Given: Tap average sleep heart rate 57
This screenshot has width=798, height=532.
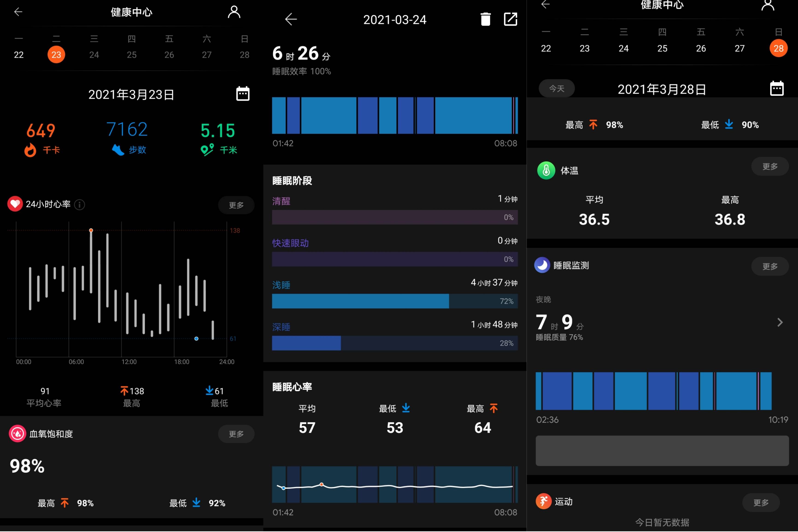Looking at the screenshot, I should [307, 427].
